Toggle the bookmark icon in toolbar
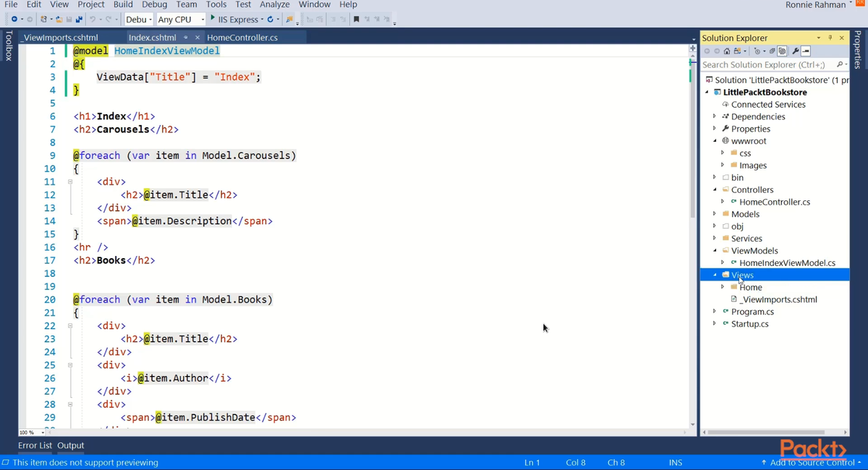 pyautogui.click(x=356, y=20)
